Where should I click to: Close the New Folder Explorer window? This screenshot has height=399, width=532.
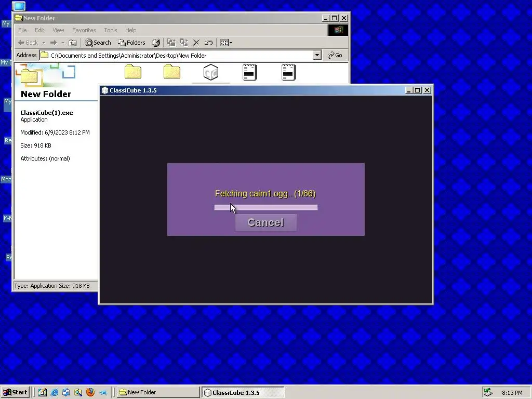click(344, 18)
